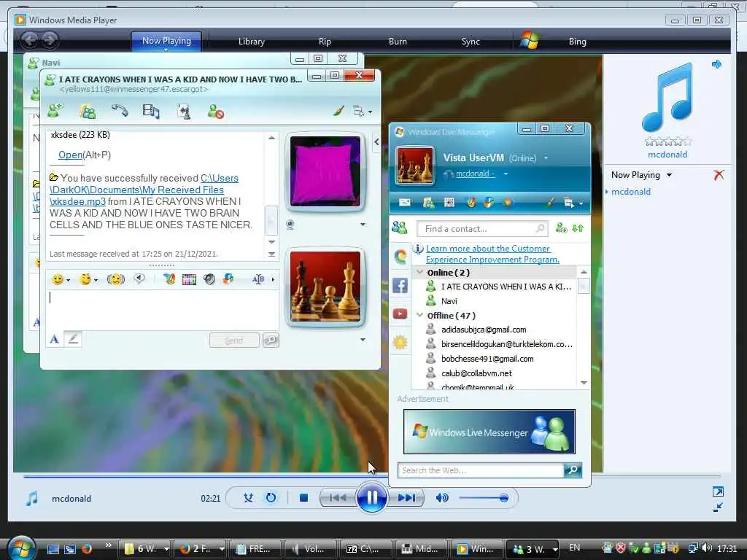Change font with the A icon
This screenshot has width=747, height=560.
pos(54,339)
